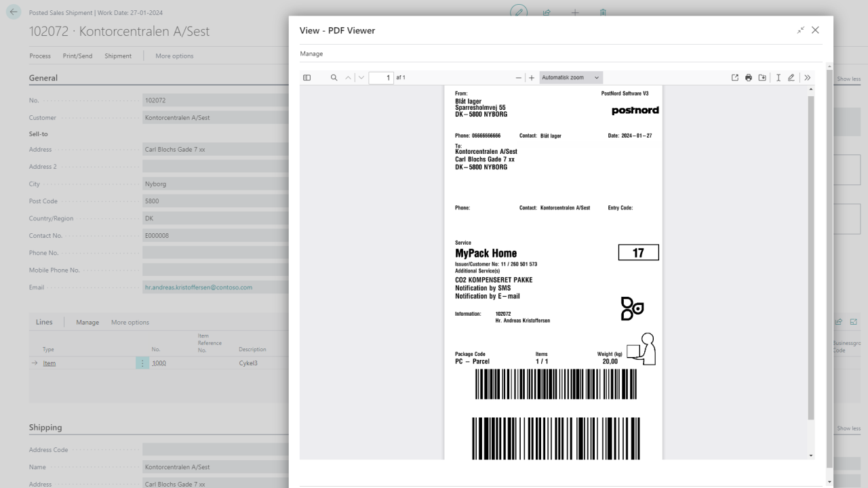
Task: Click the No. field showing 102072
Action: click(216, 100)
